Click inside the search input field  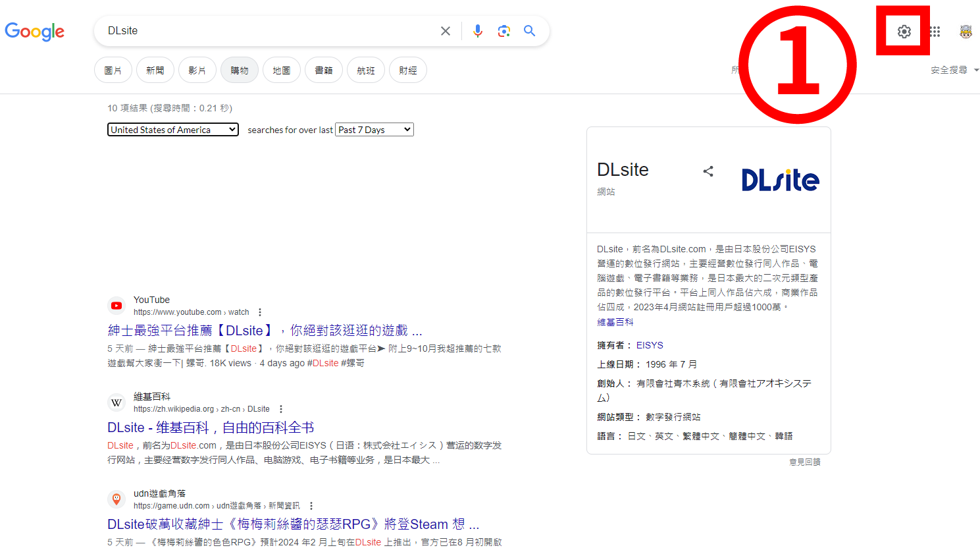click(x=263, y=30)
